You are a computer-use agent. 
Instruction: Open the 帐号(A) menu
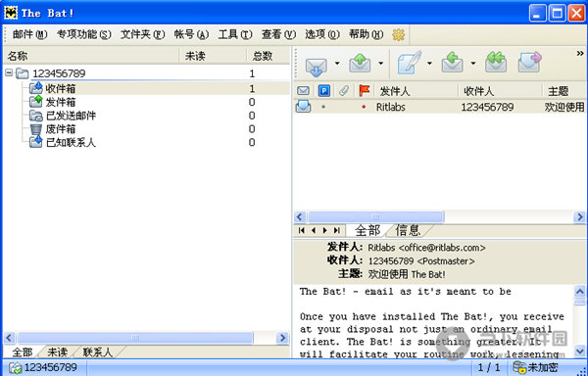pyautogui.click(x=191, y=34)
